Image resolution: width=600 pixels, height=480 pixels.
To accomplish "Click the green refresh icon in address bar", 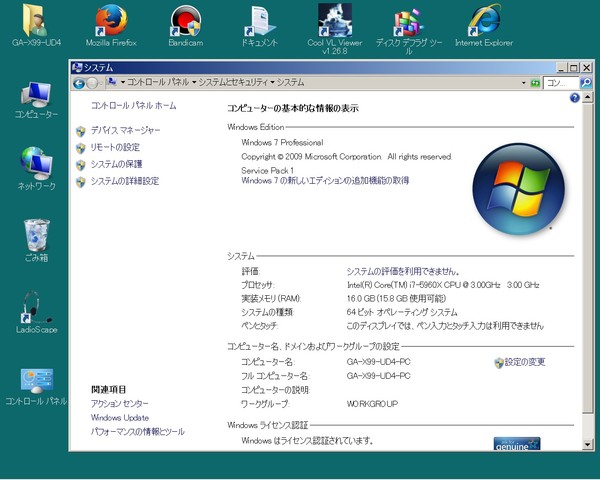I will pos(535,83).
